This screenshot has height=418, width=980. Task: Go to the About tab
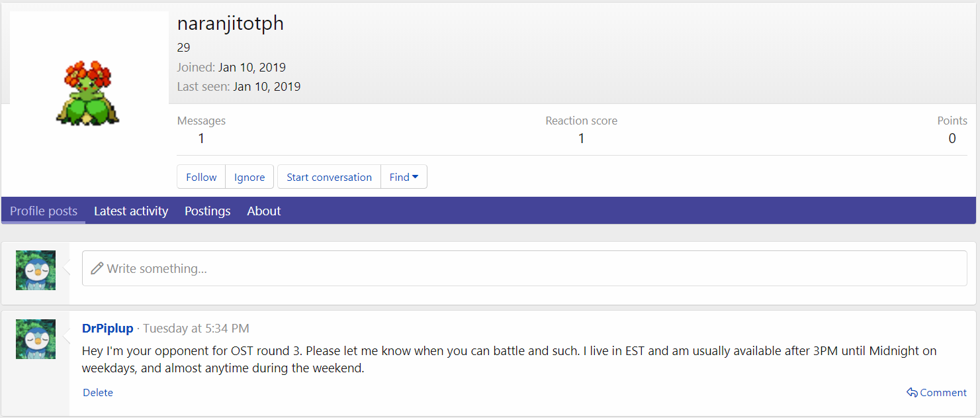pos(264,211)
